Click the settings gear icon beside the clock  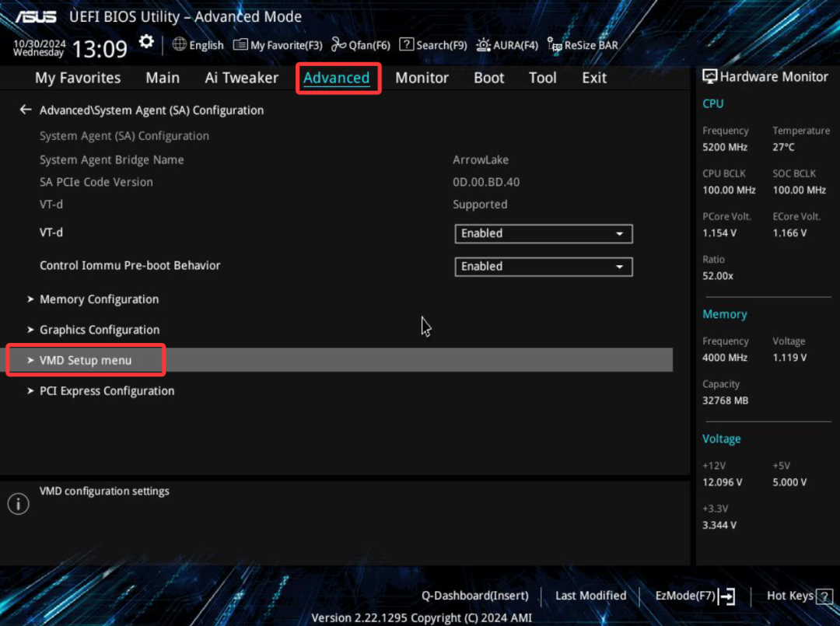[146, 43]
